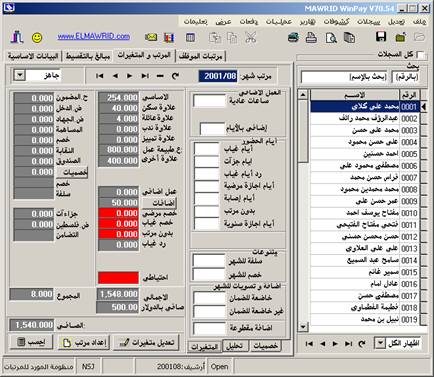434x377 pixels.
Task: Switch to 'مرتبات الموظف' tab
Action: click(200, 56)
